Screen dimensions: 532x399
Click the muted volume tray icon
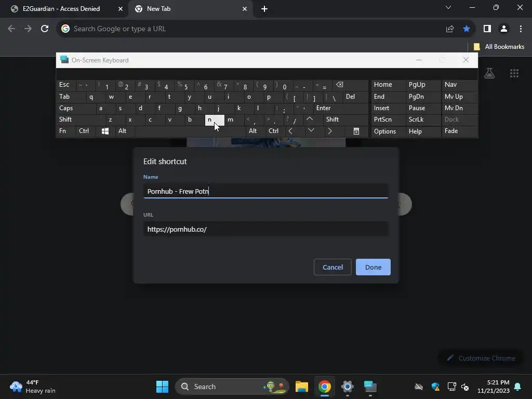[x=465, y=387]
